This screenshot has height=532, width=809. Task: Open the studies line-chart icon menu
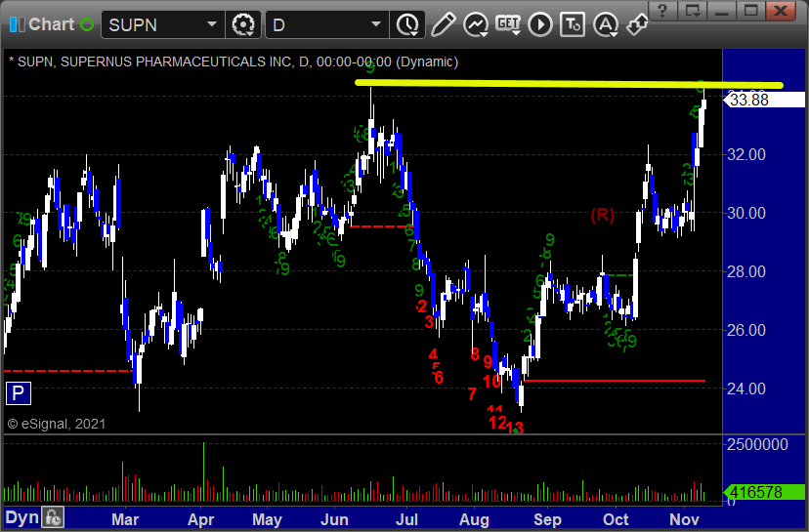[476, 24]
